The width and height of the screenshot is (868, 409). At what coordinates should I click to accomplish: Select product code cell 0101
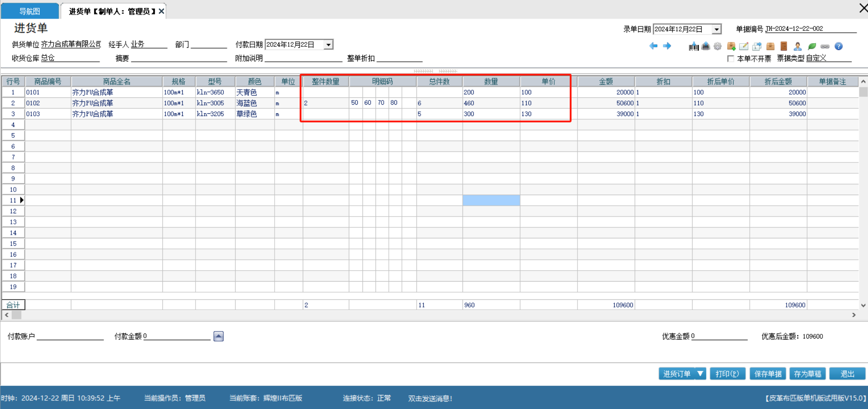48,92
